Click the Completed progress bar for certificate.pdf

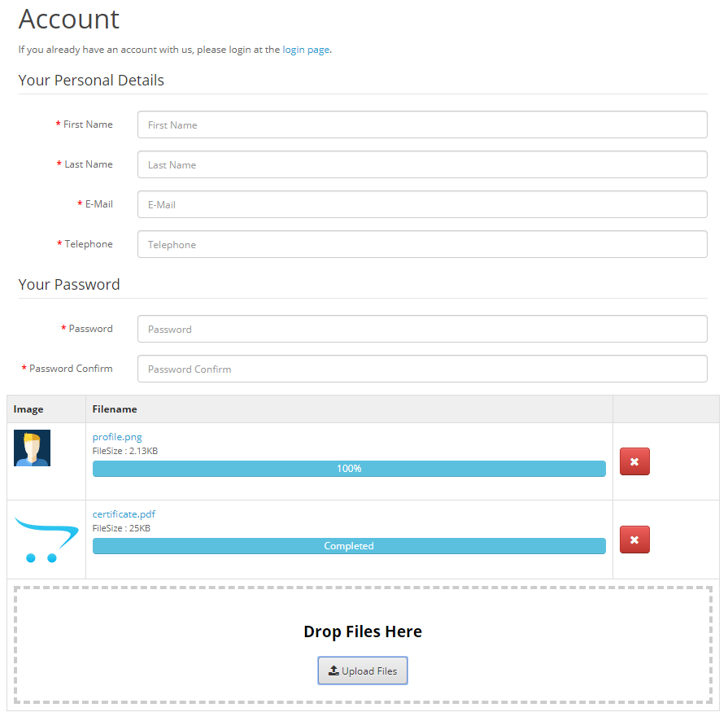[349, 546]
